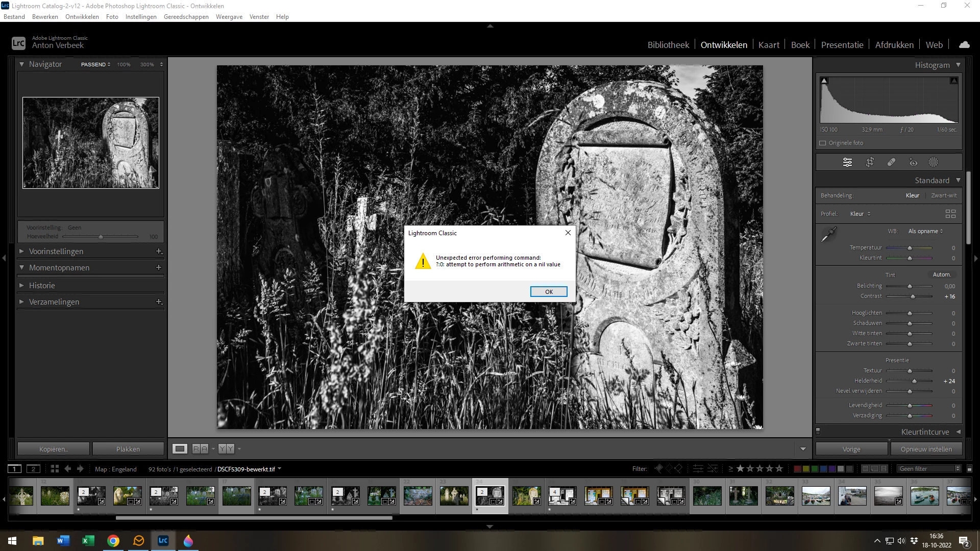Click the Opnieuw instellen button
Viewport: 980px width, 551px height.
point(926,449)
